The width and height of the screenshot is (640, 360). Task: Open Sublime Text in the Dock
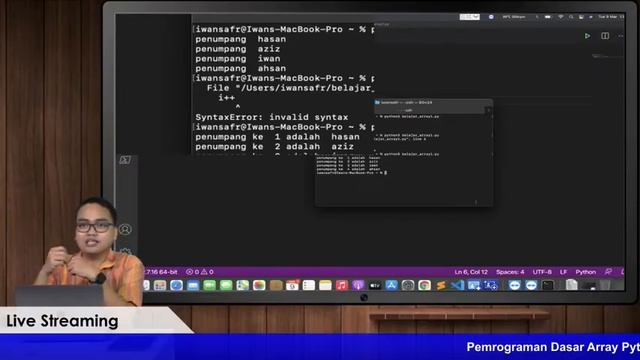441,285
